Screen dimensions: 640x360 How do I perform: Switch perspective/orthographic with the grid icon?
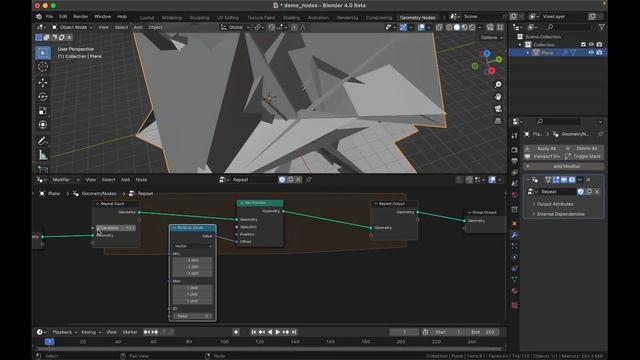(x=498, y=121)
